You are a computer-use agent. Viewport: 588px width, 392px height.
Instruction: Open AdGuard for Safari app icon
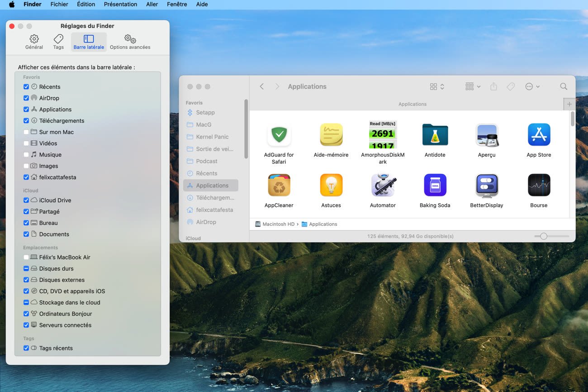coord(279,135)
